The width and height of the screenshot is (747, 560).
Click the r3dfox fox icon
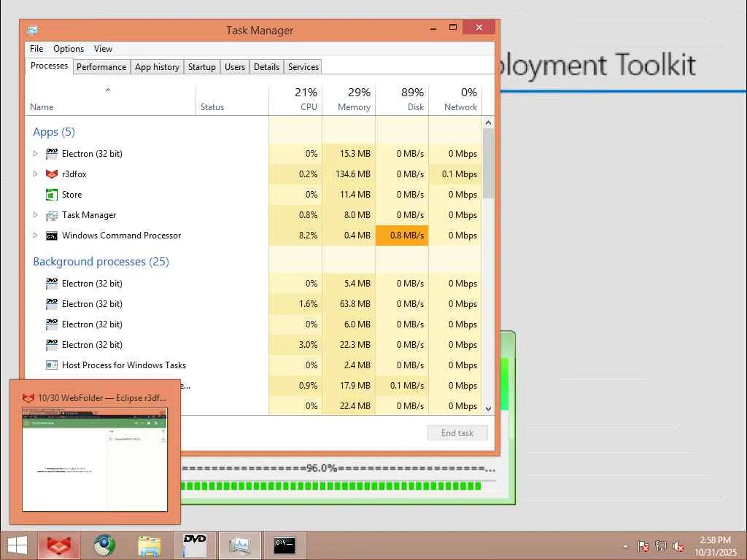[x=52, y=174]
